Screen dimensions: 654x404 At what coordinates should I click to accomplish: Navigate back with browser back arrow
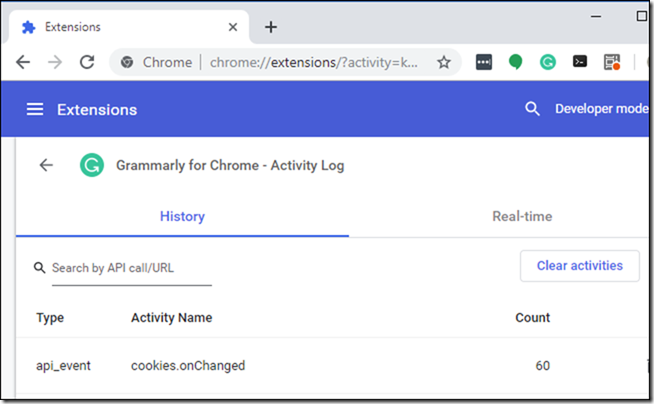23,62
